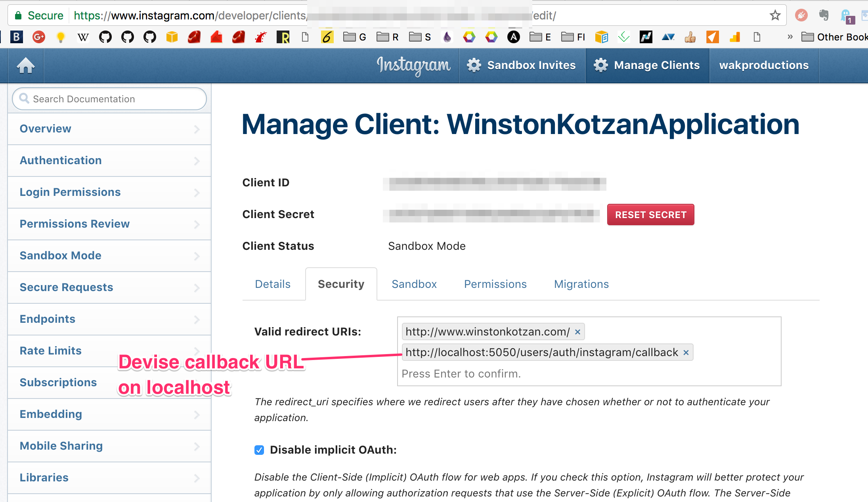Click the magnifier in Search Documentation

point(24,98)
